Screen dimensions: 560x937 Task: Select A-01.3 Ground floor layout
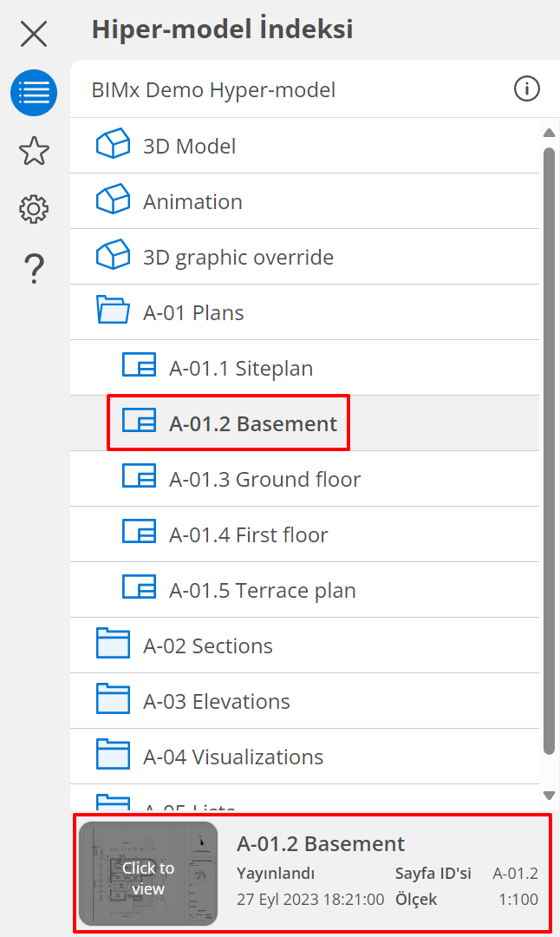(264, 479)
